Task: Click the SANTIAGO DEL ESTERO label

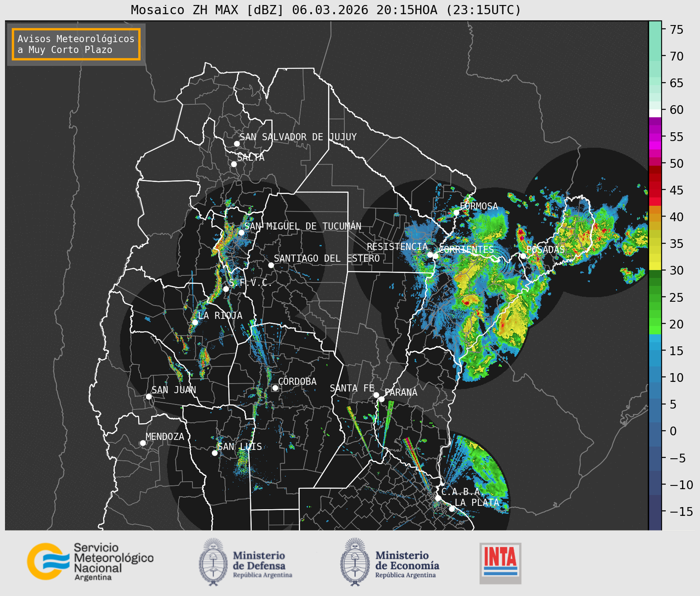Action: (327, 258)
